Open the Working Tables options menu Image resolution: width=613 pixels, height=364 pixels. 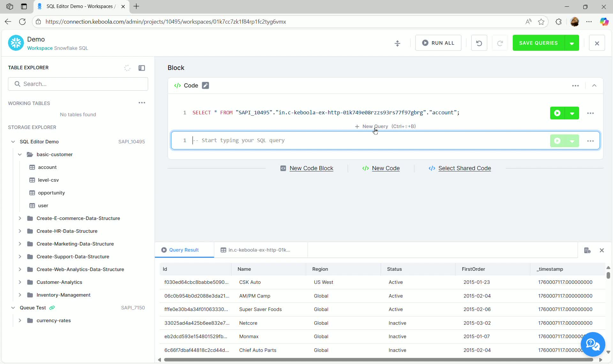(142, 103)
